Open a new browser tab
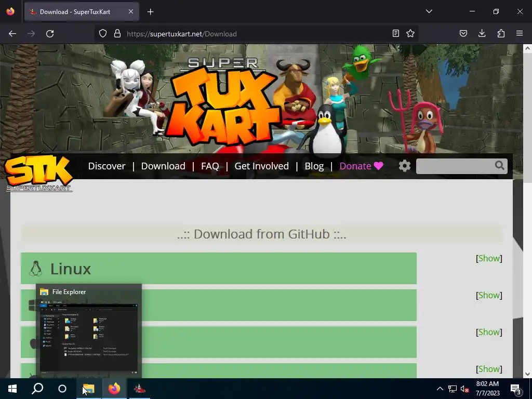 point(151,12)
